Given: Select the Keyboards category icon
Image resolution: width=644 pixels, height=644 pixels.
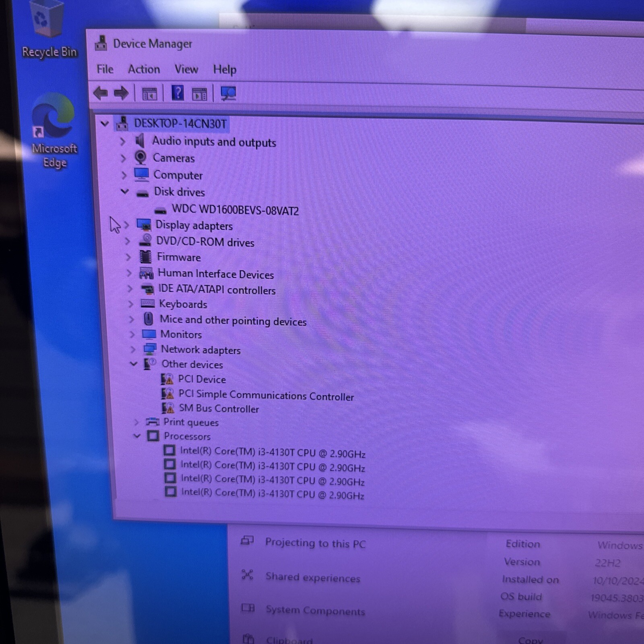Looking at the screenshot, I should (148, 303).
